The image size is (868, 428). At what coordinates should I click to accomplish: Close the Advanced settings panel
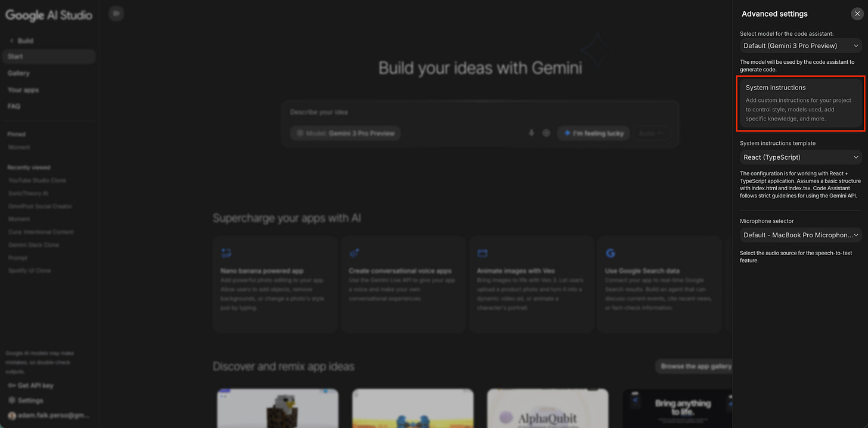tap(857, 14)
